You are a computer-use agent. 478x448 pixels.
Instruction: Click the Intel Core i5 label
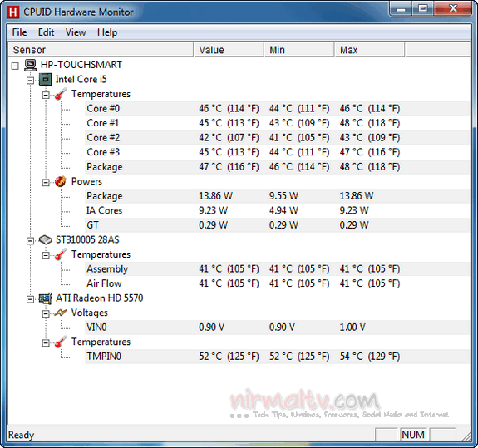(81, 80)
